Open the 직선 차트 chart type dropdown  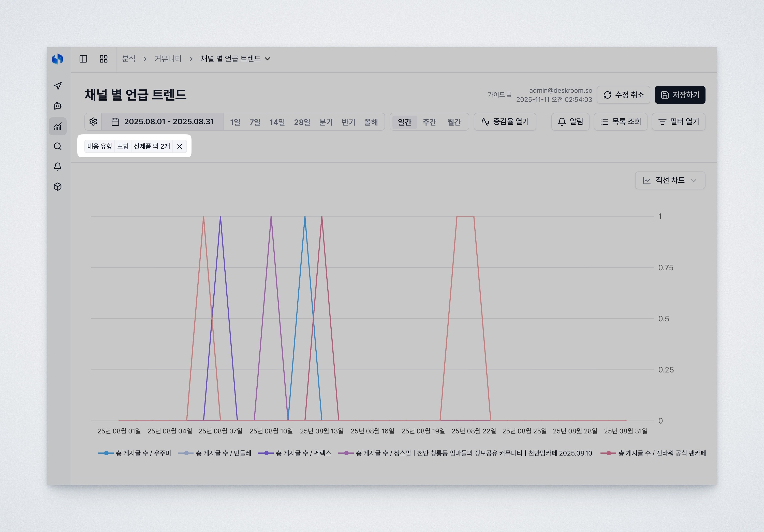pyautogui.click(x=670, y=180)
